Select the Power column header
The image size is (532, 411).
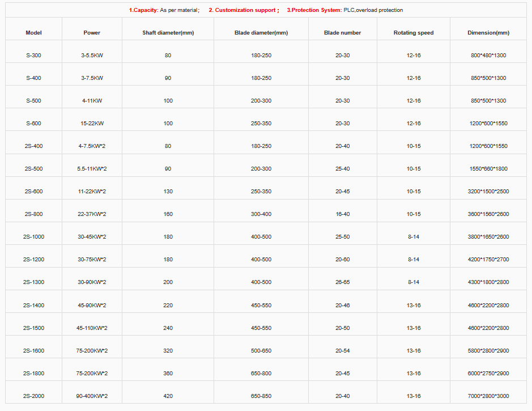click(x=92, y=33)
